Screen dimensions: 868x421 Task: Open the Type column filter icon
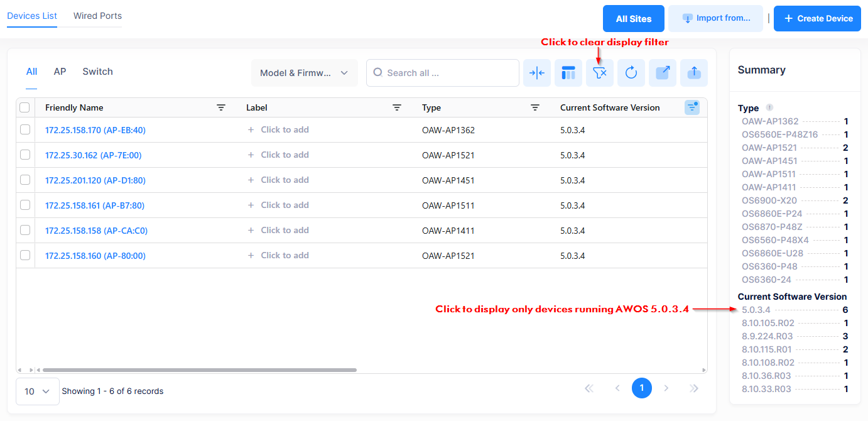coord(535,107)
